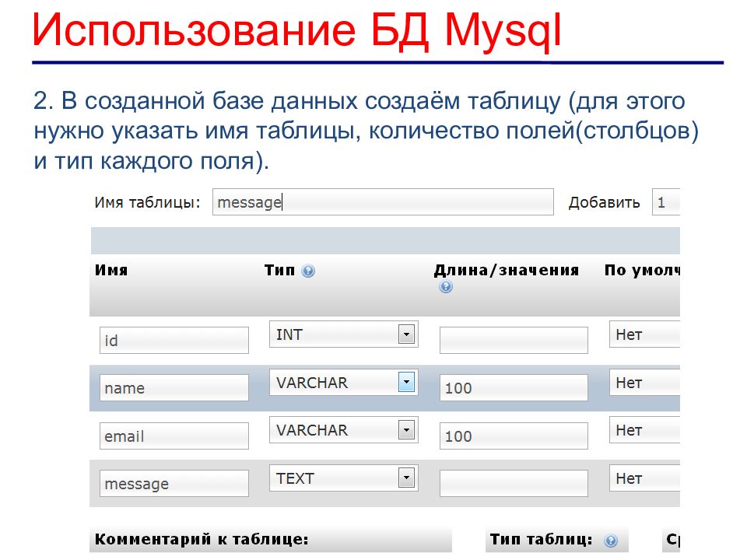Click the table name field containing message
Image resolution: width=747 pixels, height=560 pixels.
tap(382, 202)
